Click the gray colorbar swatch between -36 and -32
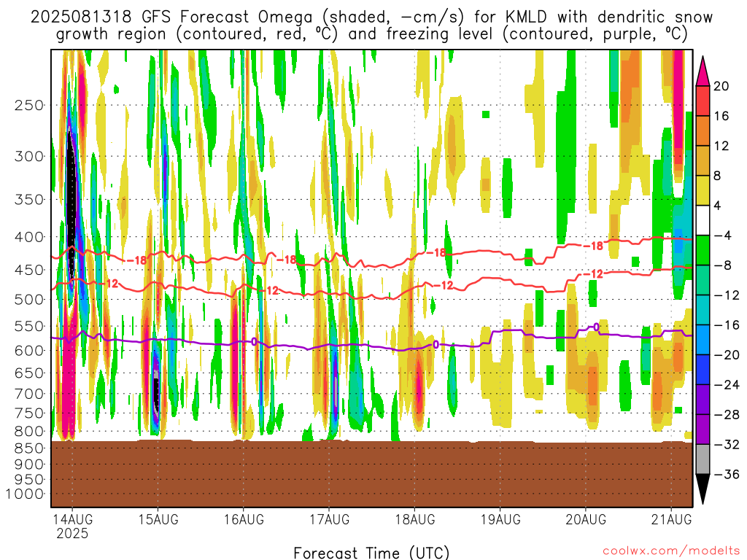Image resolution: width=747 pixels, height=560 pixels. (703, 459)
